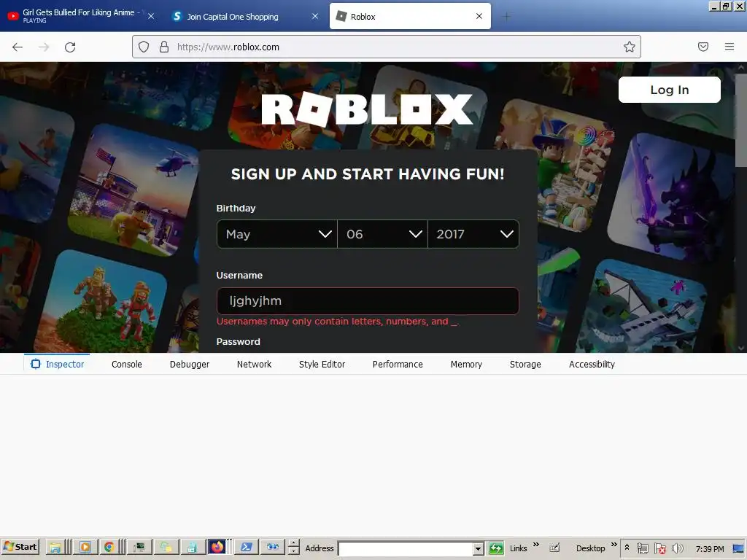Click the Username field containing ljghyjhm
747x560 pixels.
(368, 301)
